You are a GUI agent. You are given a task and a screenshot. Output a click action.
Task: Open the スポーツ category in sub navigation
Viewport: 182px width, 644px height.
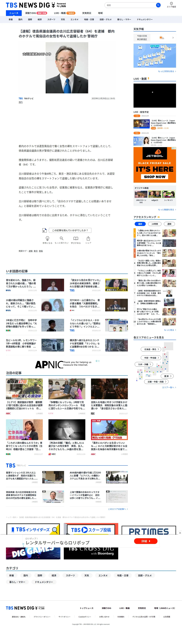click(51, 19)
